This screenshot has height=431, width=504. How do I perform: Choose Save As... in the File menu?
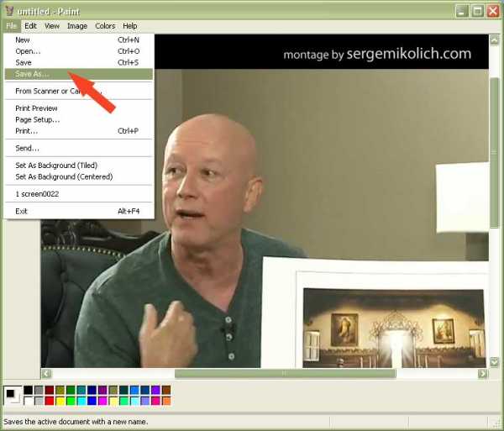pos(79,74)
